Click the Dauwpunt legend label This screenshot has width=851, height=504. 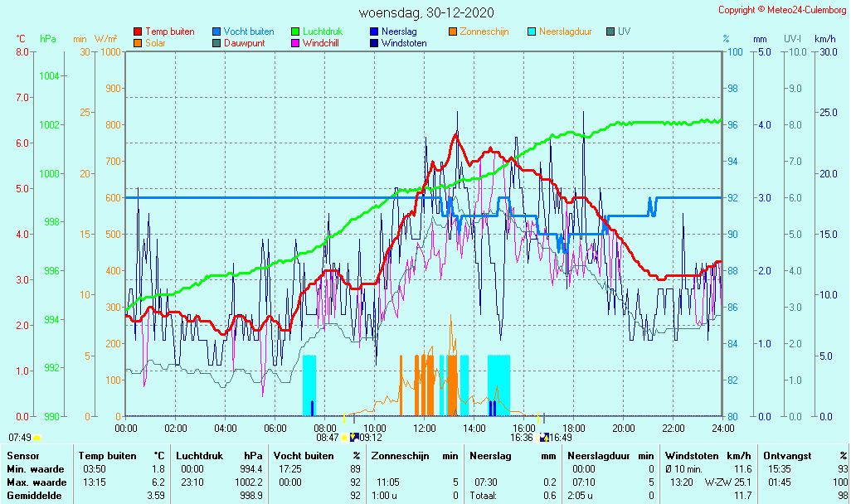coord(245,43)
